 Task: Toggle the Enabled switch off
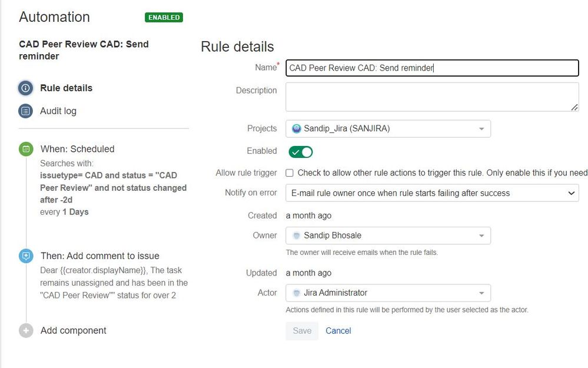click(300, 152)
